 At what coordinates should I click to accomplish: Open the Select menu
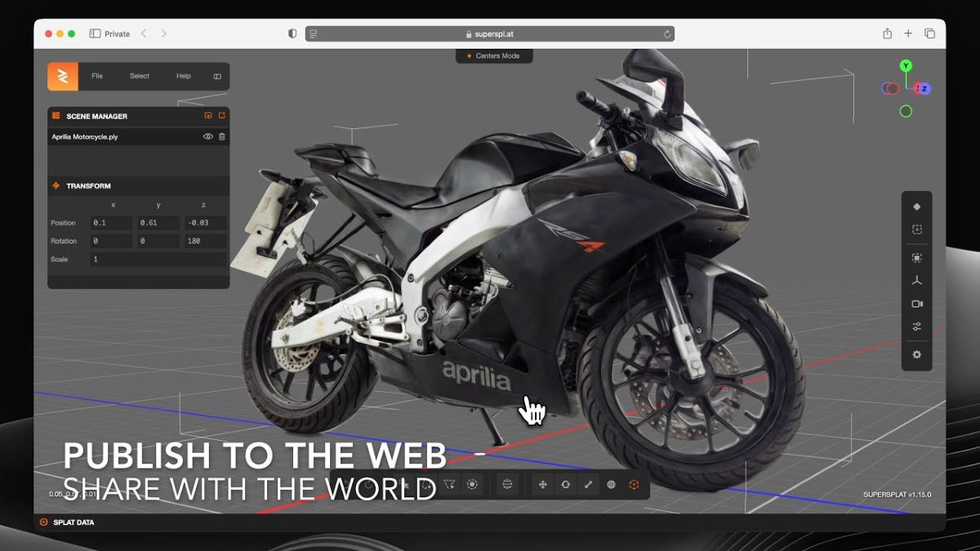click(x=140, y=76)
